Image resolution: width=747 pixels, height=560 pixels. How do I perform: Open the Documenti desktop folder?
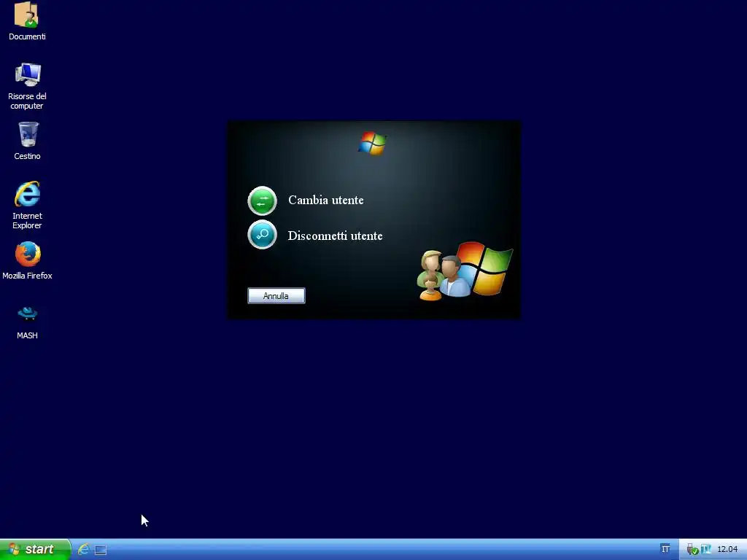27,21
